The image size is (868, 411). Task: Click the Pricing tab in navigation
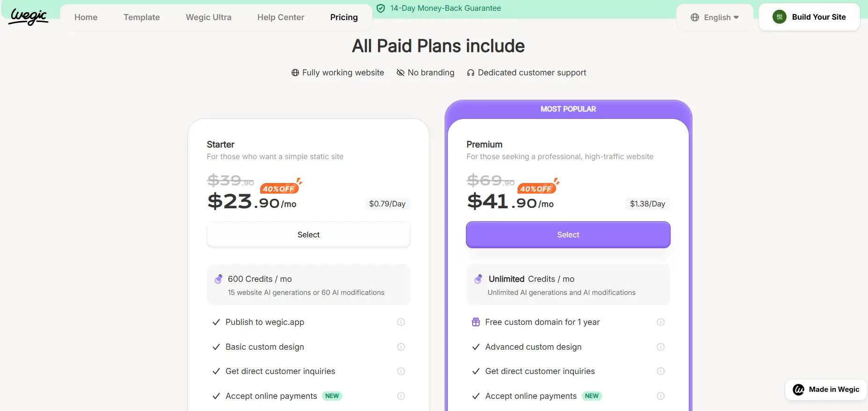(344, 17)
